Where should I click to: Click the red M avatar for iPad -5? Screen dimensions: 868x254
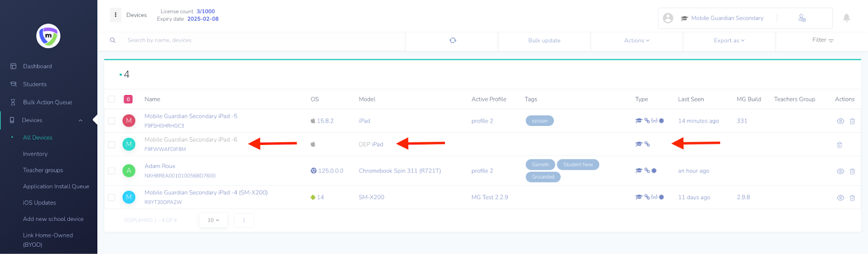tap(129, 120)
